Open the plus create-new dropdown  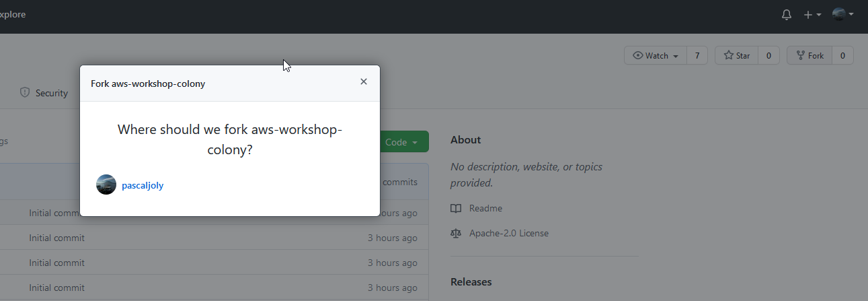pos(812,14)
